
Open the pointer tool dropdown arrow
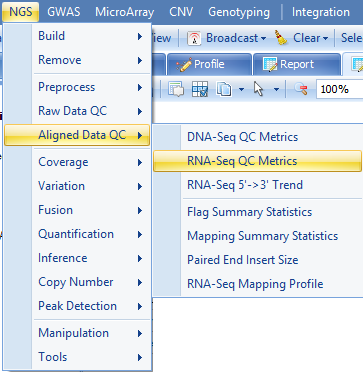click(x=276, y=89)
